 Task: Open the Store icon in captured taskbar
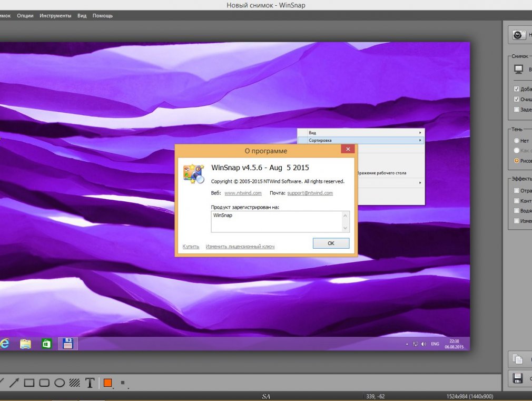46,344
